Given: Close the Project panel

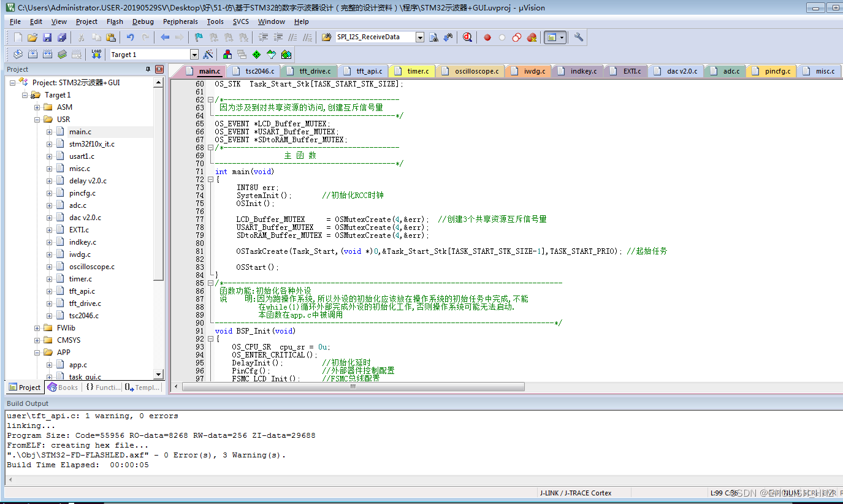Looking at the screenshot, I should (x=159, y=69).
